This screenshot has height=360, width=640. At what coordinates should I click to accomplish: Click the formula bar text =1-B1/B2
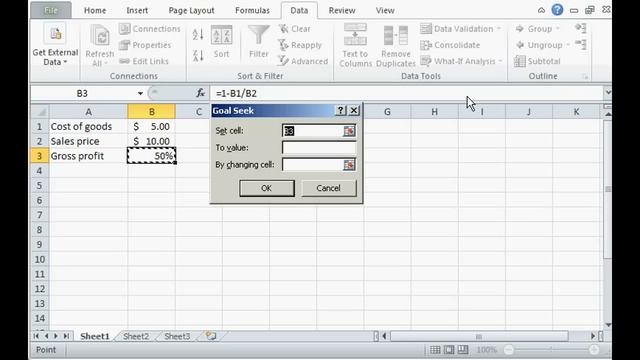point(236,93)
